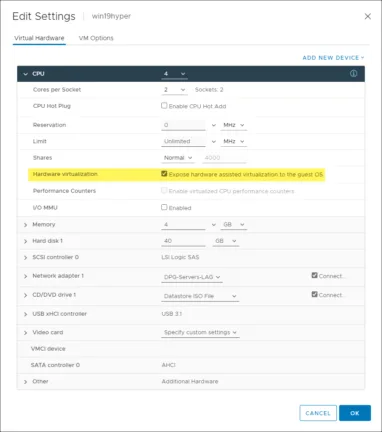
Task: Click the CPU Hot Plug label
Action: pos(52,106)
